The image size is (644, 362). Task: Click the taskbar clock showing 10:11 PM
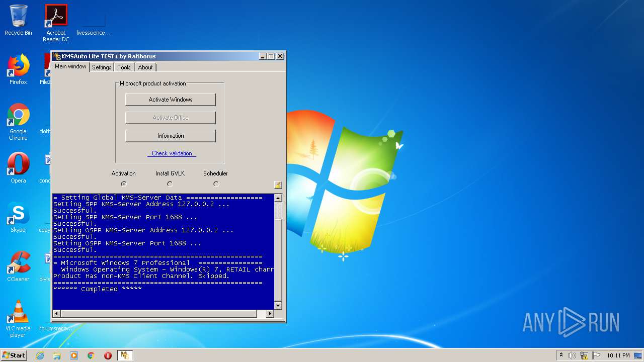[618, 355]
